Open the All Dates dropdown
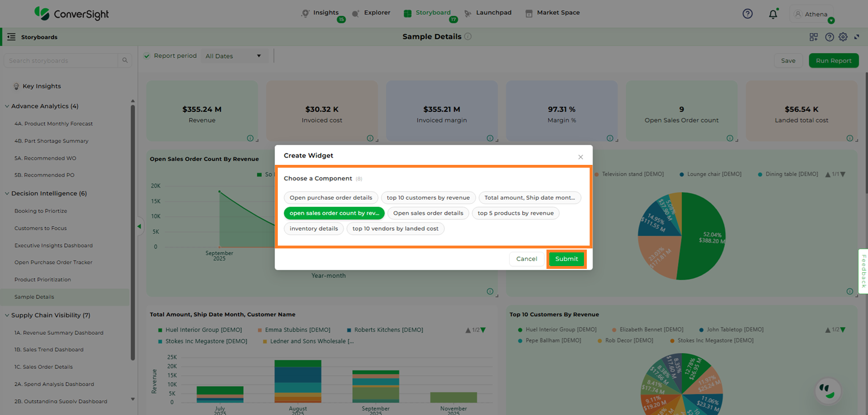This screenshot has height=415, width=868. [233, 56]
